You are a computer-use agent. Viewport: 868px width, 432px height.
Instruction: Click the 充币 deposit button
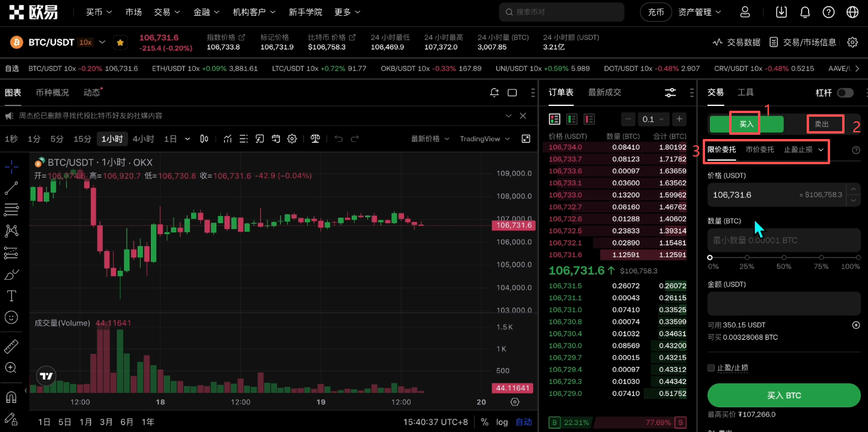[656, 12]
